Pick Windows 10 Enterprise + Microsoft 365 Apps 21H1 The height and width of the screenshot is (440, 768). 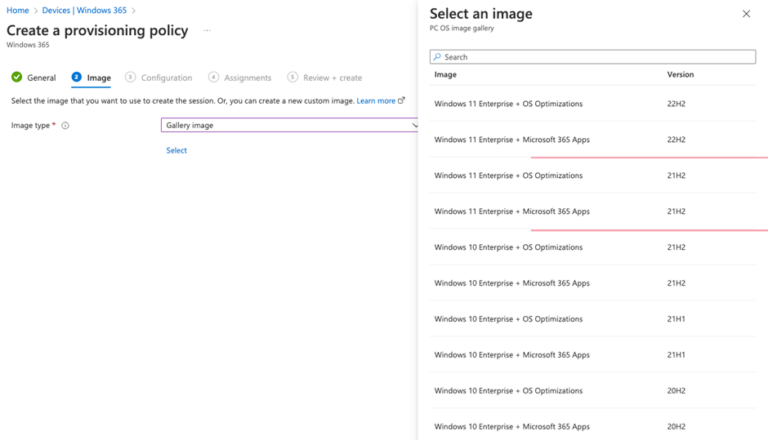pyautogui.click(x=512, y=355)
